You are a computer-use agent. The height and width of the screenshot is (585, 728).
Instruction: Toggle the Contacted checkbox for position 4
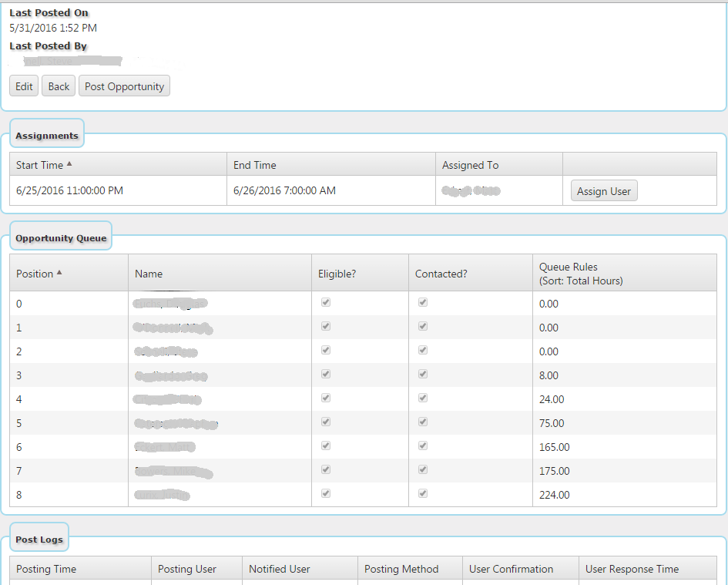click(423, 398)
